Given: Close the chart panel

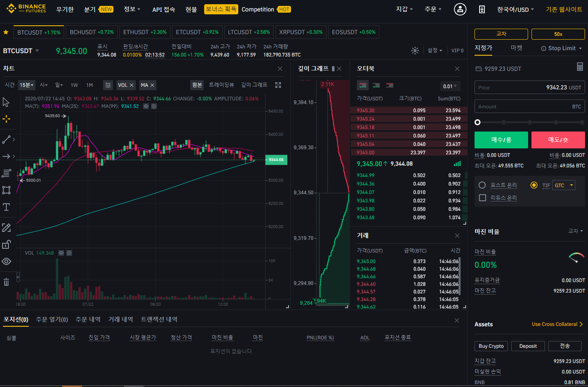Looking at the screenshot, I should point(280,69).
